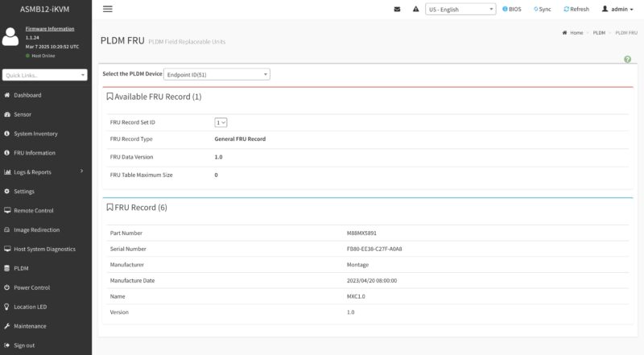Open the Dashboard sidebar item
The height and width of the screenshot is (355, 644).
tap(27, 95)
